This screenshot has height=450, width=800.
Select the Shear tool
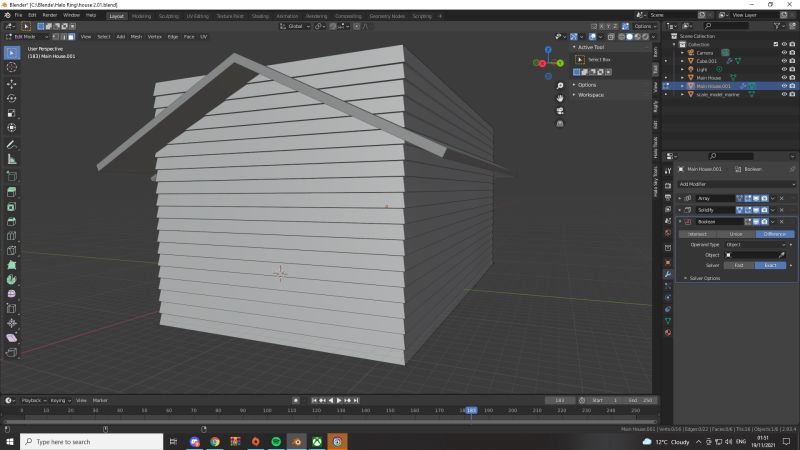pyautogui.click(x=12, y=338)
